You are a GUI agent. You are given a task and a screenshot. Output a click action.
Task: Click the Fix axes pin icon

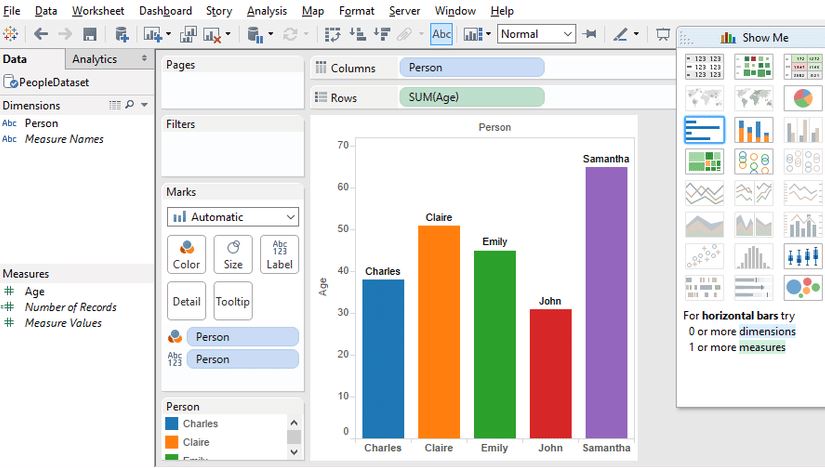590,34
